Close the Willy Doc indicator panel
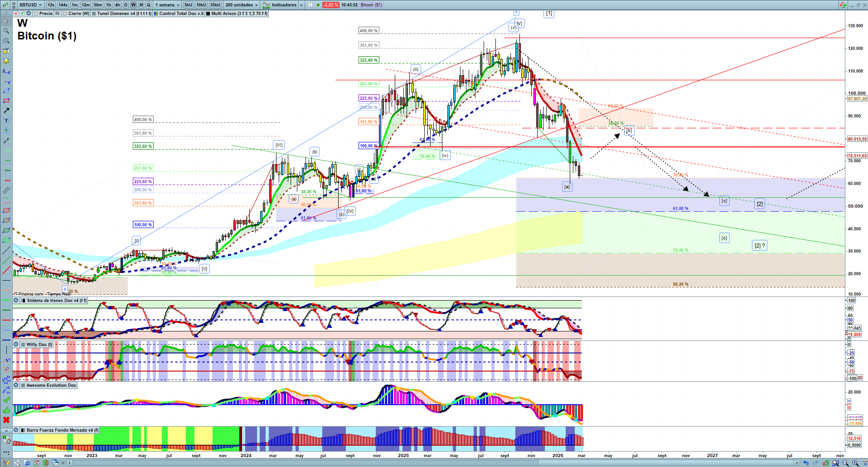 pyautogui.click(x=16, y=345)
